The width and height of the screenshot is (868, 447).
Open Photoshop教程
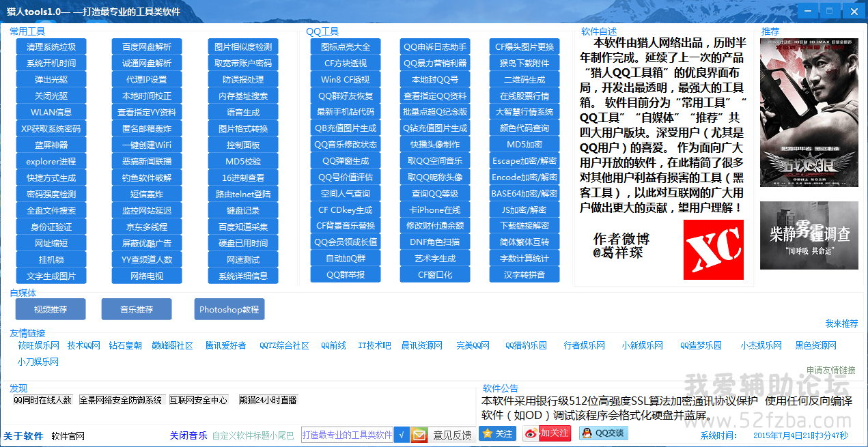[229, 309]
